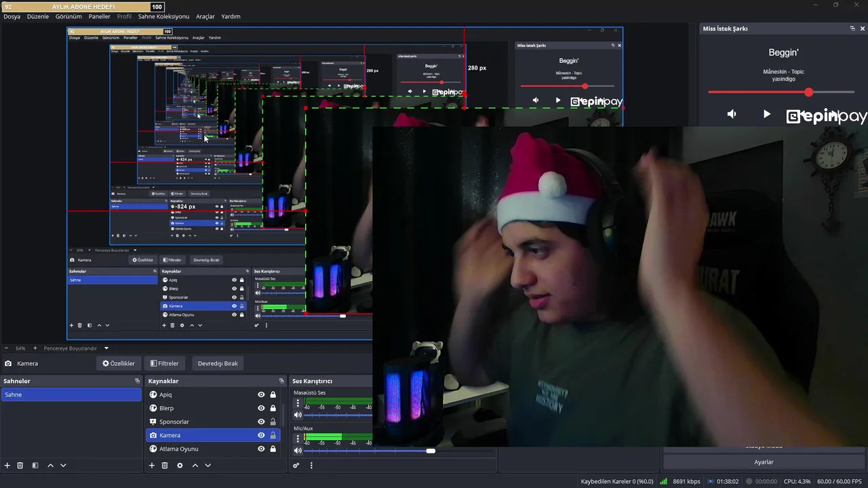Play the Beggin' song
The image size is (868, 488).
point(767,114)
